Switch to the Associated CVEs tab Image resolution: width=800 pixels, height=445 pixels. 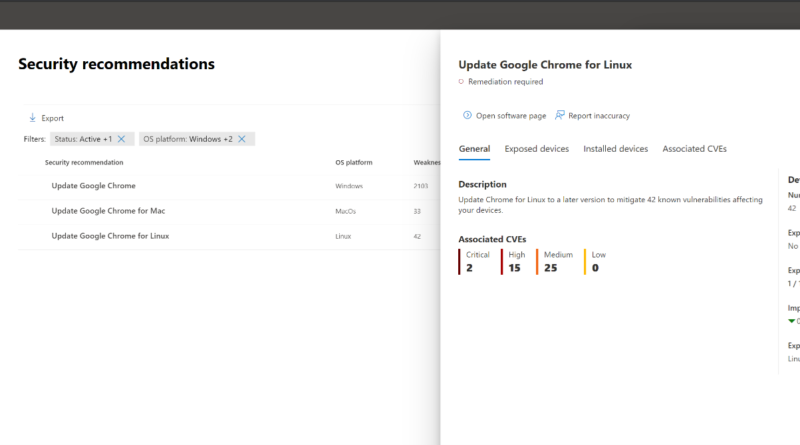(694, 149)
